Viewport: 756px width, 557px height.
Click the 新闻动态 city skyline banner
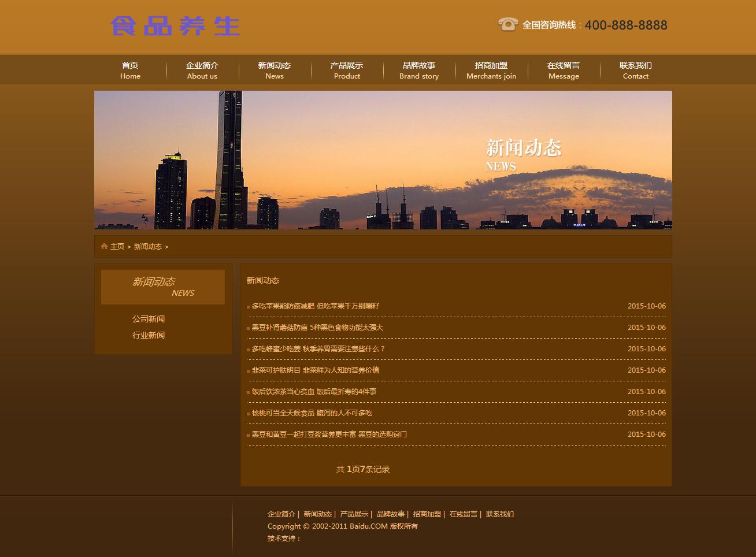(383, 160)
